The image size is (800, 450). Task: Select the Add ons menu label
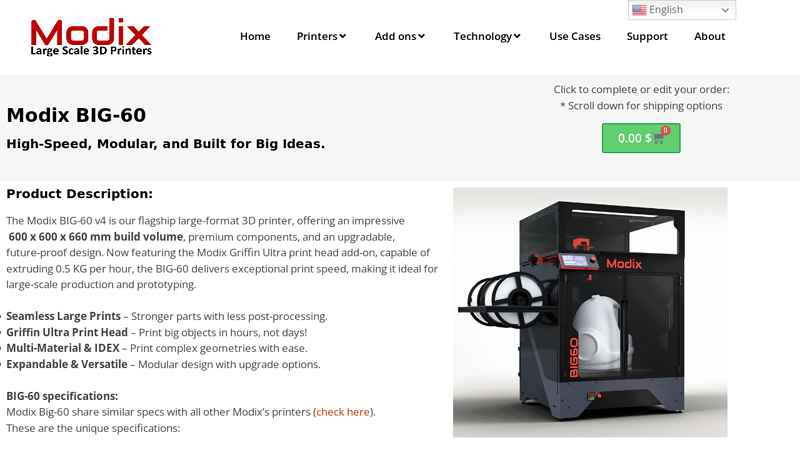coord(395,36)
